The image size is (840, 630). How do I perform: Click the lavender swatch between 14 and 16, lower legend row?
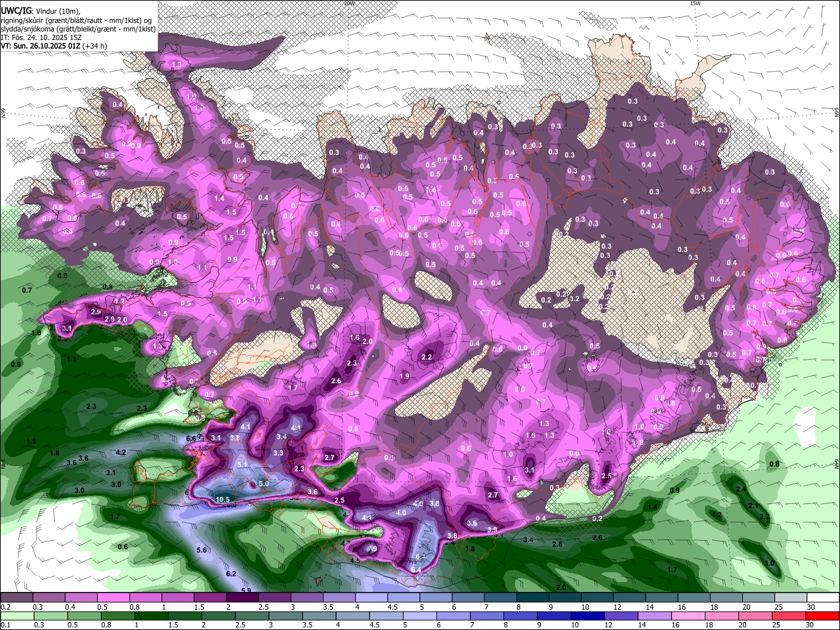[x=656, y=616]
